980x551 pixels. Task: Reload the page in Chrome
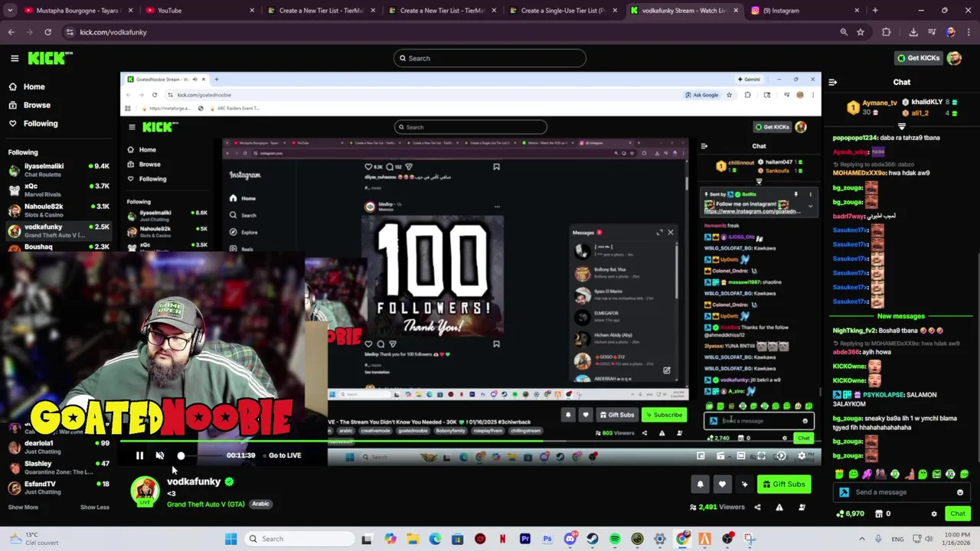(x=47, y=32)
